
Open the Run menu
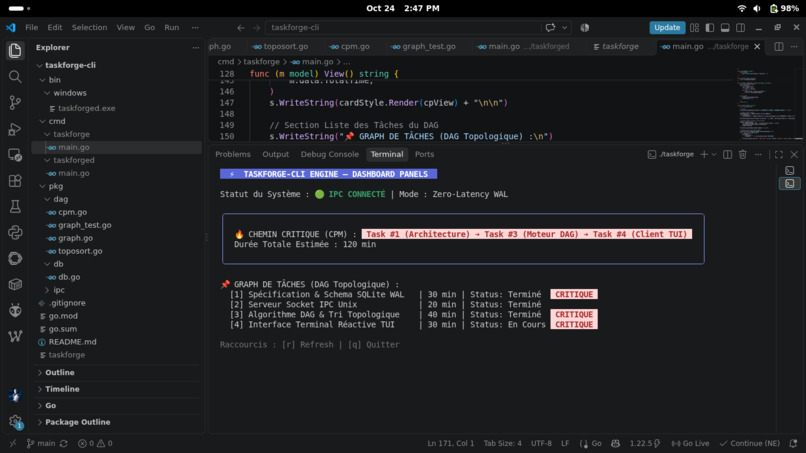[172, 28]
